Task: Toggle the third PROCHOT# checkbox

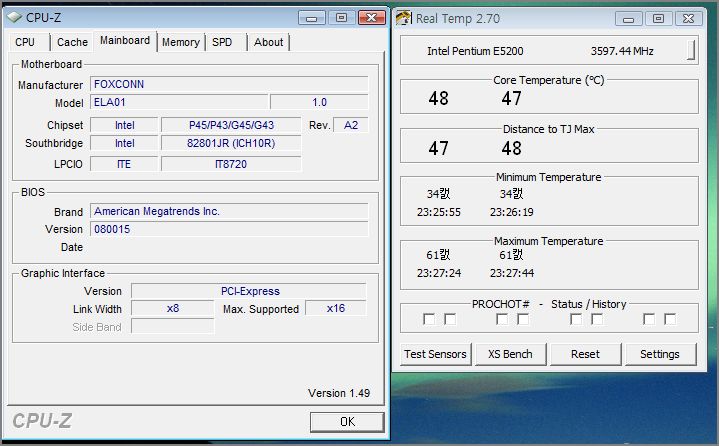Action: pos(502,319)
